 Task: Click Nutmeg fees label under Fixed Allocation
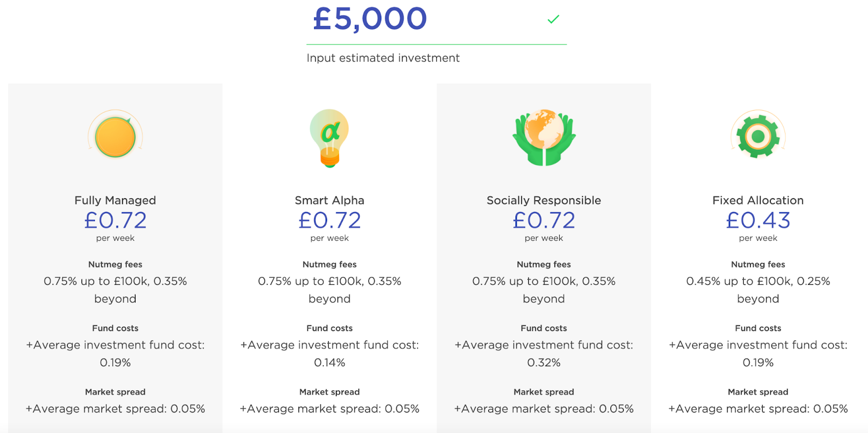(758, 264)
